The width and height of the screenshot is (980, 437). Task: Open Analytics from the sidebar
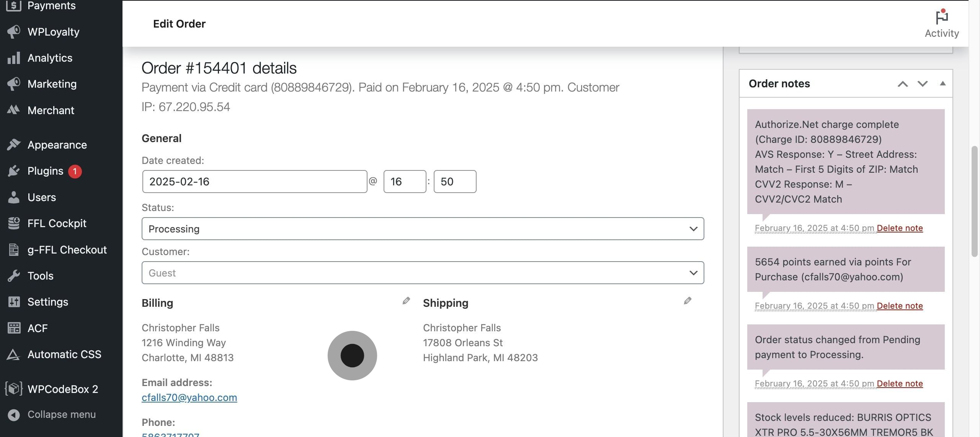(x=50, y=58)
